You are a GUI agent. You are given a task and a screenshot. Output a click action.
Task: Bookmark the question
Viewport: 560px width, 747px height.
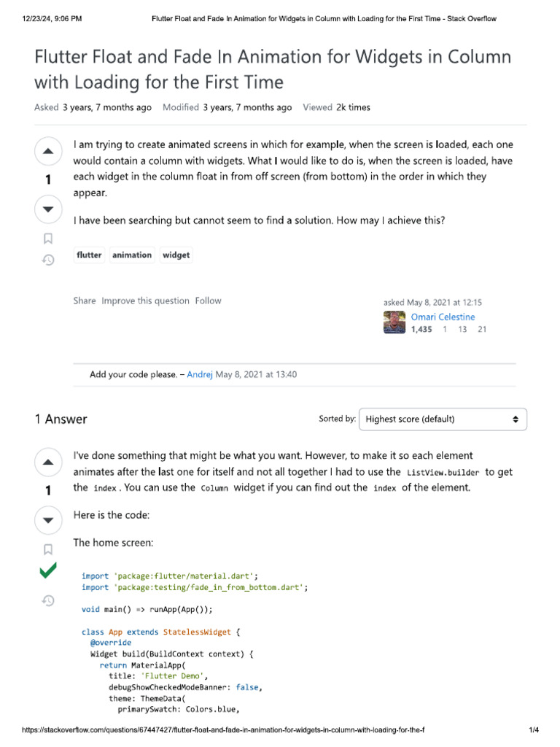[48, 238]
